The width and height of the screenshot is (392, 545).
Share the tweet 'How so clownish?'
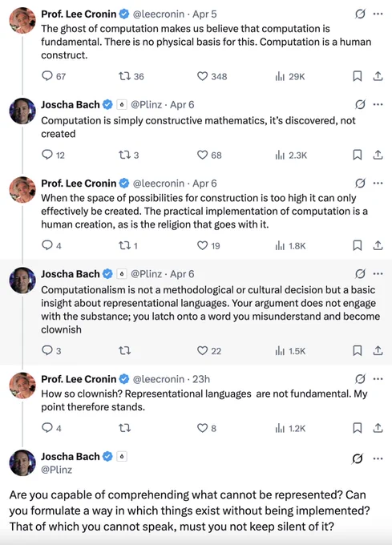pyautogui.click(x=378, y=428)
